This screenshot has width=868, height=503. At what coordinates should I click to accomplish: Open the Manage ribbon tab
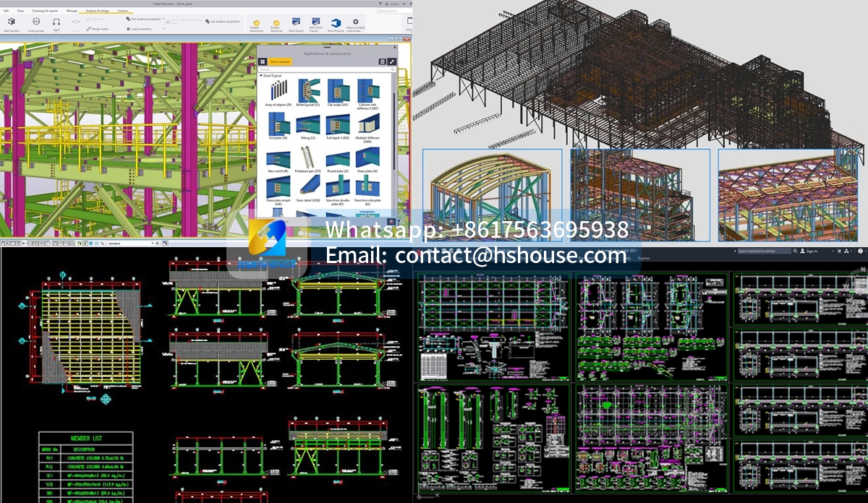tap(72, 12)
